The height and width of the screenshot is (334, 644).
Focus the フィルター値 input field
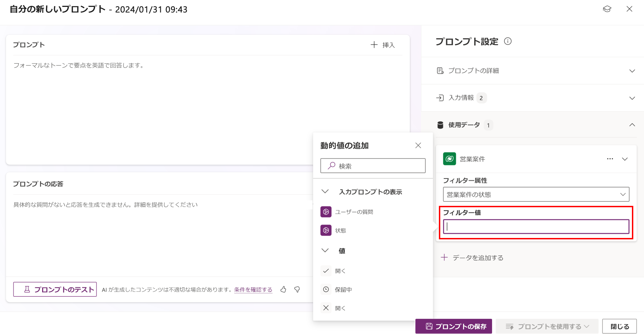(536, 227)
